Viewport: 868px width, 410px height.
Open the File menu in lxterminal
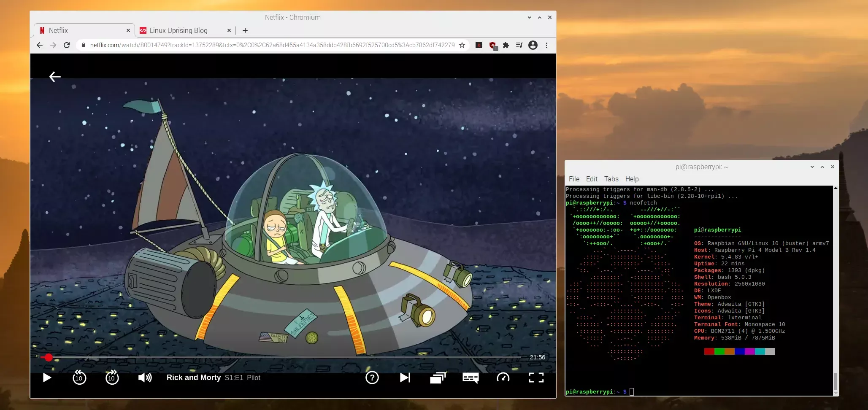click(574, 179)
